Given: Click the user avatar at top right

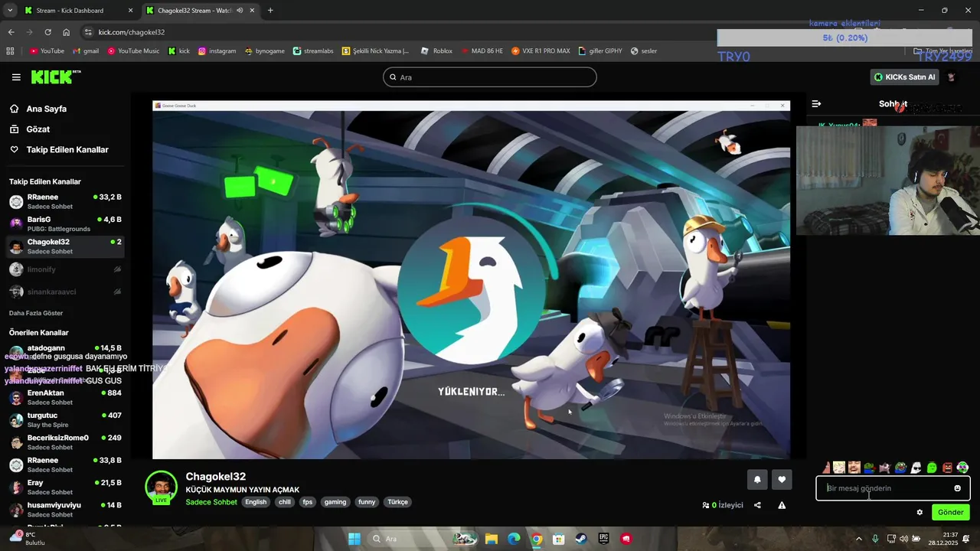Looking at the screenshot, I should [x=952, y=77].
